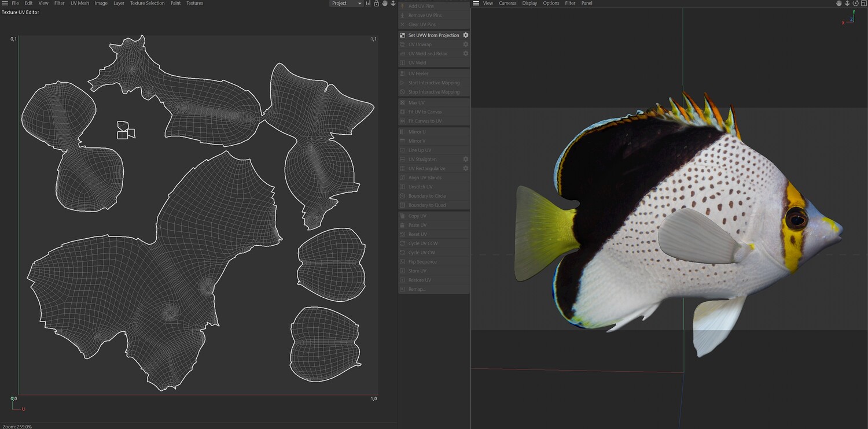This screenshot has width=868, height=429.
Task: Select the hand move-camera icon in 3D viewport
Action: point(839,3)
